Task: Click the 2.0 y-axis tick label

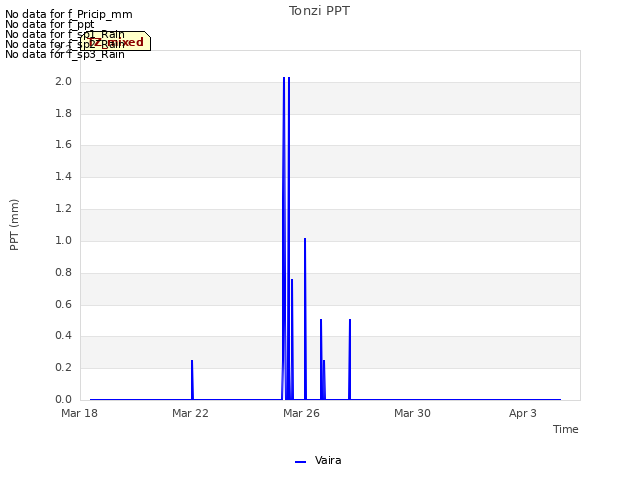Action: 63,81
